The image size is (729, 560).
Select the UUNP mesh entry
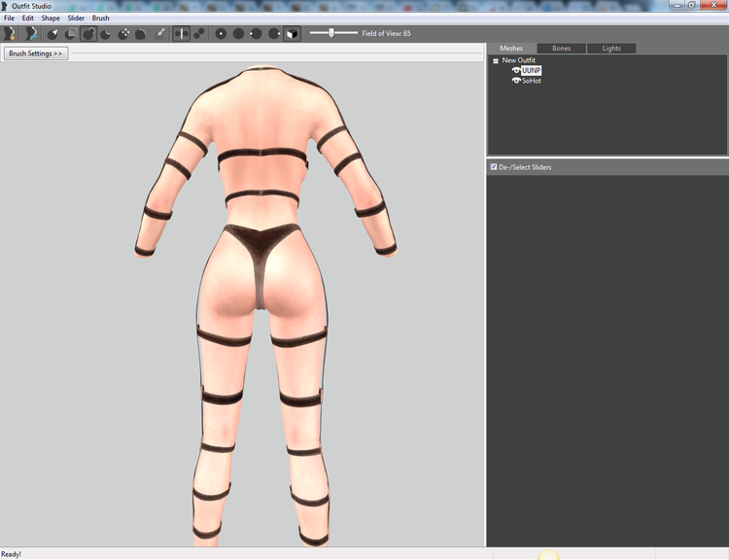pos(531,70)
